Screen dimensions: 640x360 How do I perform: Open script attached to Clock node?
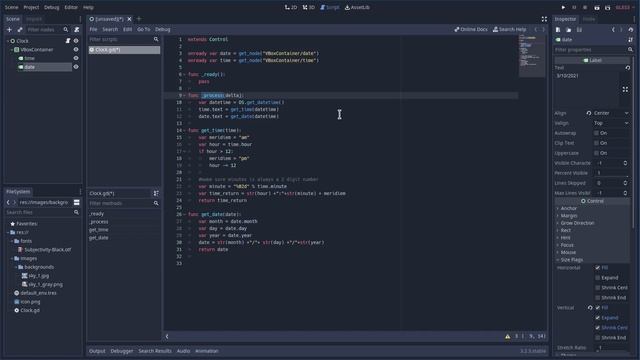click(68, 41)
